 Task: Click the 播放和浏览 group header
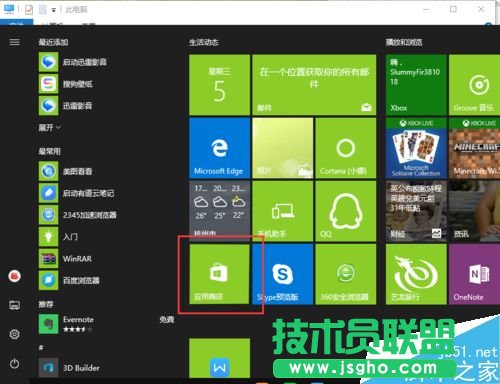pos(404,42)
